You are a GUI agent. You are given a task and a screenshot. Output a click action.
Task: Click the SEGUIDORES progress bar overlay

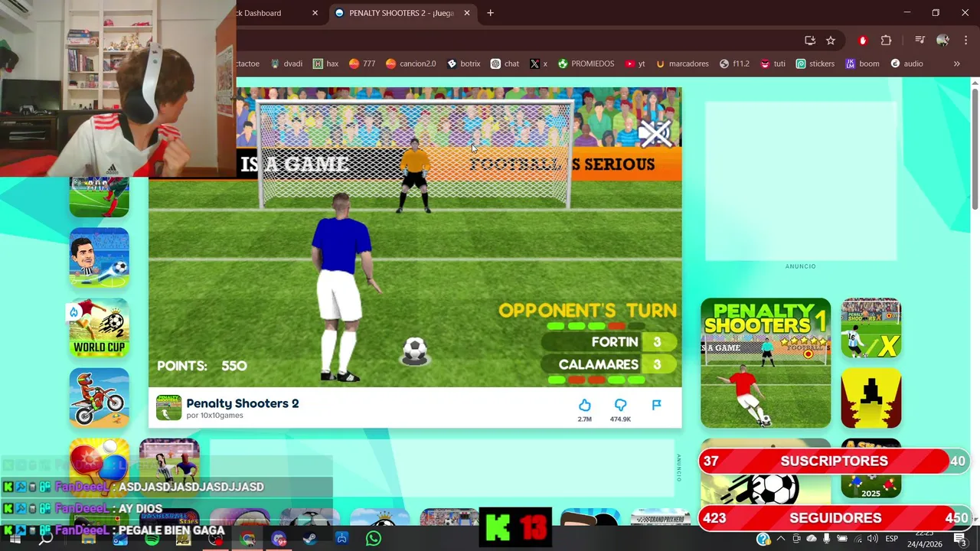coord(834,518)
